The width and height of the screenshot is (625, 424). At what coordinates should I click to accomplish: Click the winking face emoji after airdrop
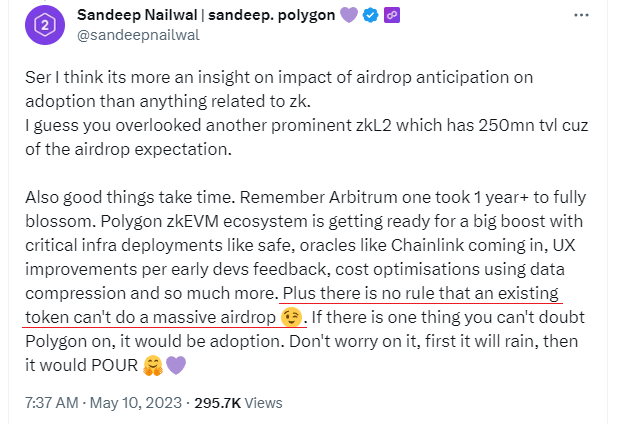[x=292, y=317]
